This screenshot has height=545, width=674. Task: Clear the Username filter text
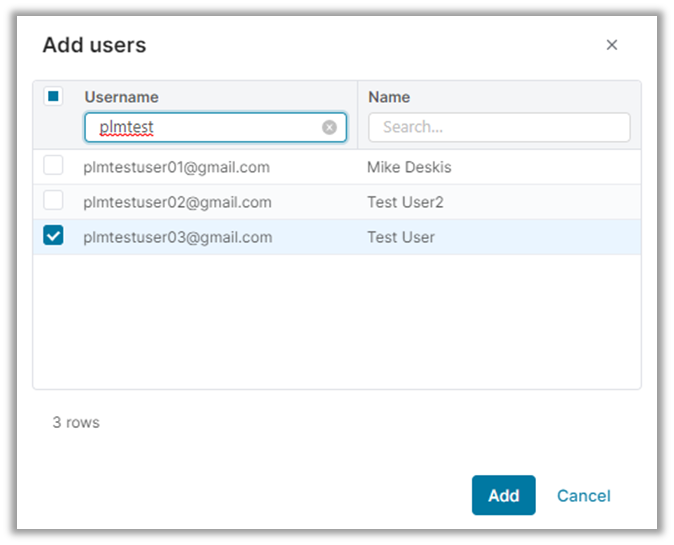pos(329,127)
